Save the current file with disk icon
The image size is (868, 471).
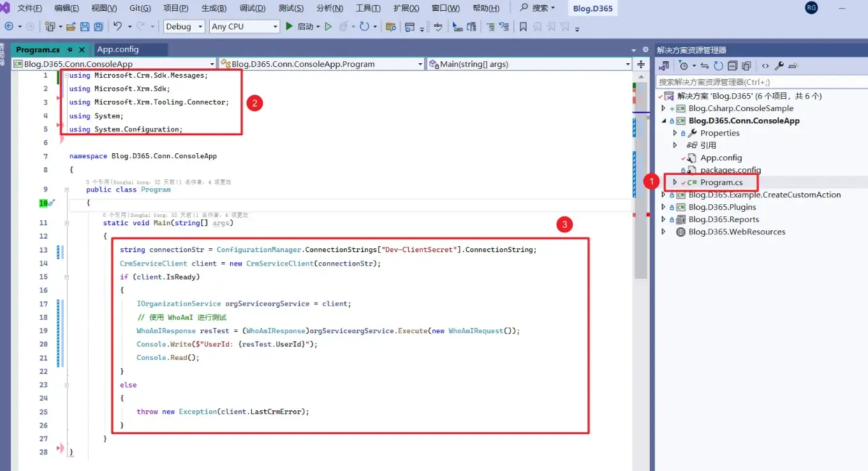tap(85, 27)
